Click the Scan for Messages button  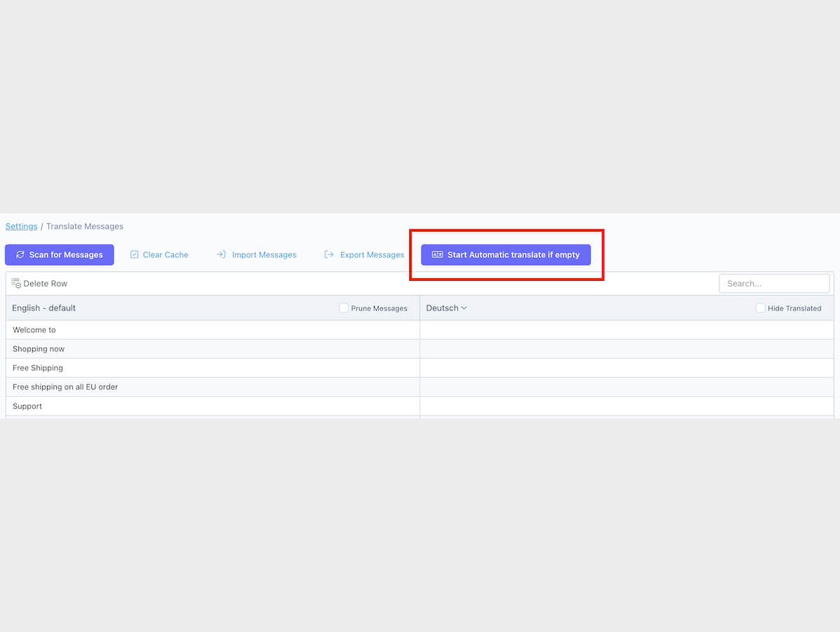click(60, 255)
